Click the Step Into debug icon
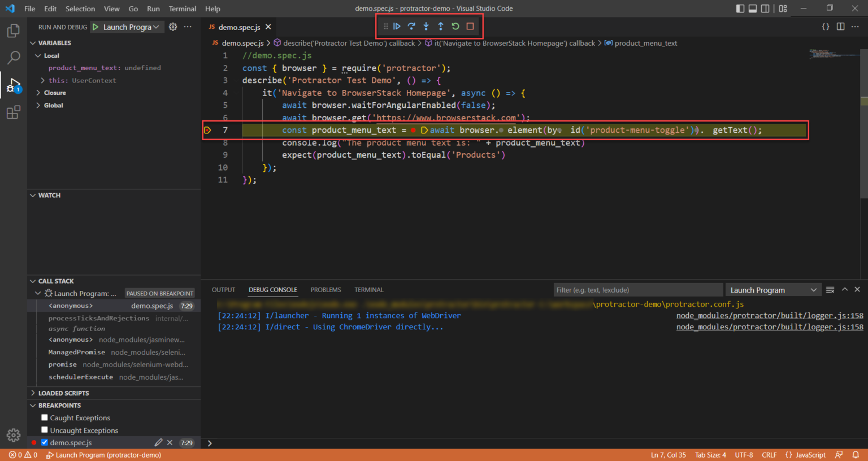Viewport: 868px width, 461px height. tap(426, 27)
